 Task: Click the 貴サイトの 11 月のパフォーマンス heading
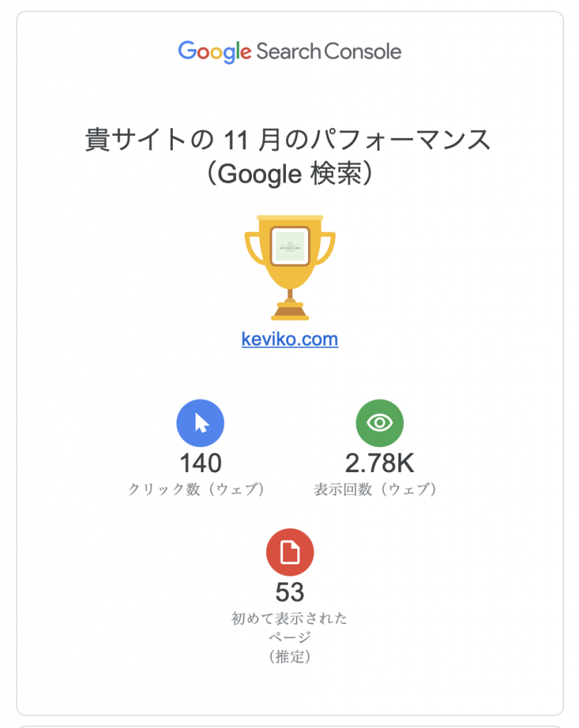(x=289, y=139)
